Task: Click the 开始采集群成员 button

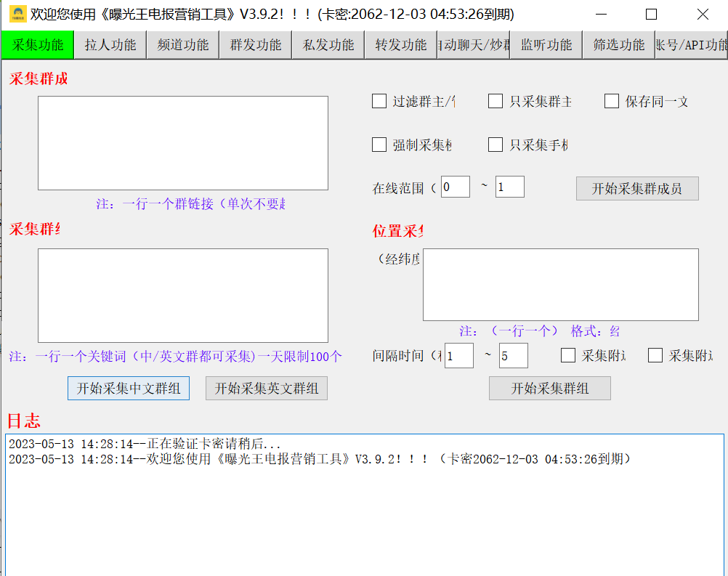Action: (x=636, y=188)
